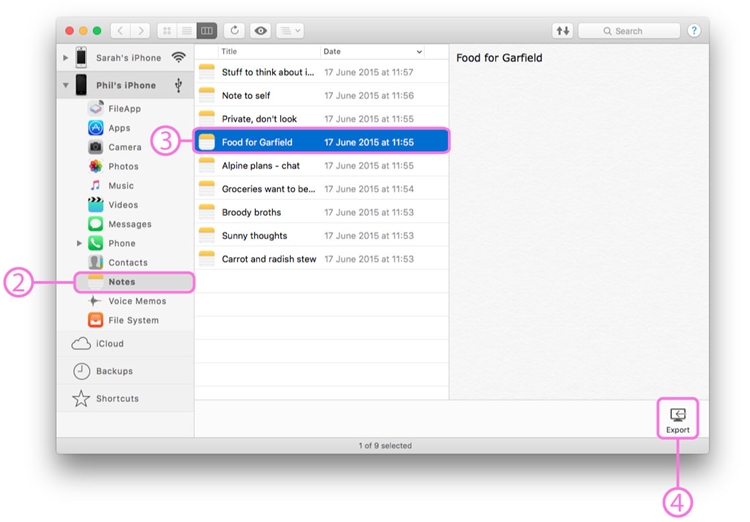Click the refresh button in the toolbar

pos(234,31)
